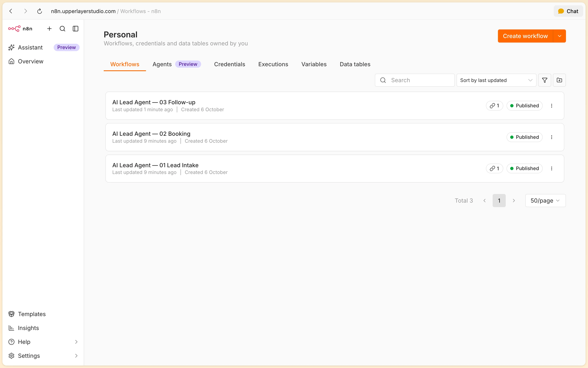Screen dimensions: 588x368
Task: Click the Create workflow button
Action: 525,36
